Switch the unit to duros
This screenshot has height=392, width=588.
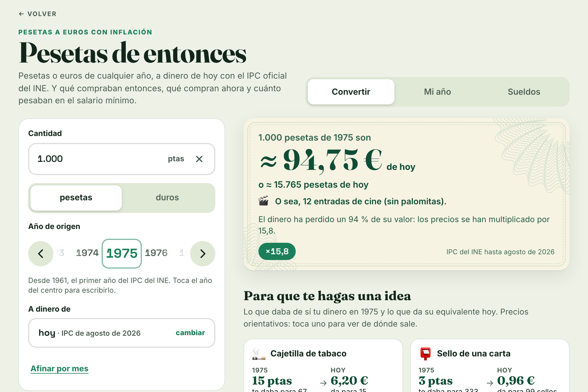click(167, 198)
